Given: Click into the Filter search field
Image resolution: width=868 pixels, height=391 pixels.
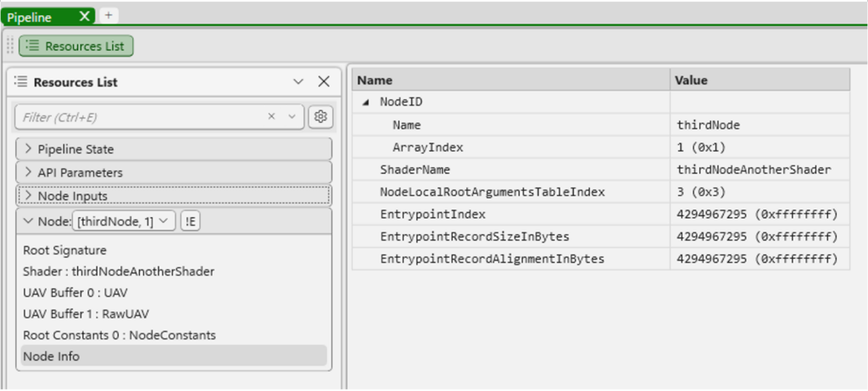Looking at the screenshot, I should click(136, 117).
